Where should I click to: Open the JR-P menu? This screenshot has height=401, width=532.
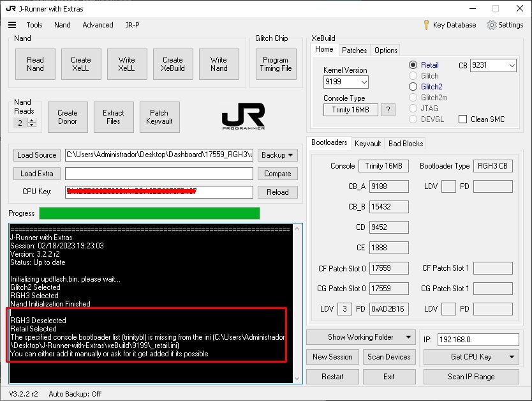click(x=132, y=25)
